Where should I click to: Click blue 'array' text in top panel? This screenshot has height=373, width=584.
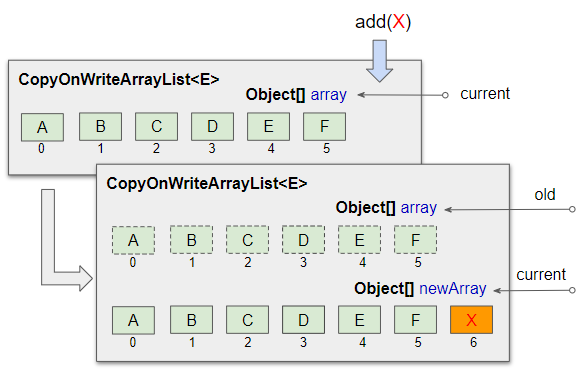click(x=328, y=95)
